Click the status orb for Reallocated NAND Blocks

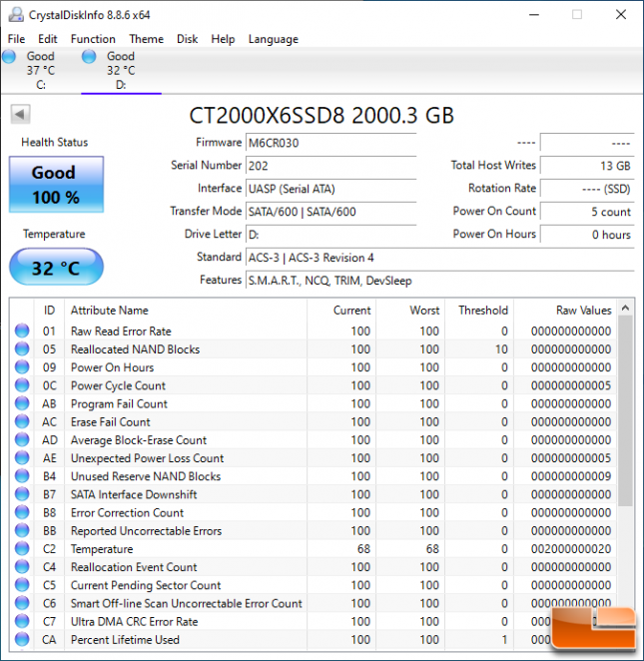point(22,349)
